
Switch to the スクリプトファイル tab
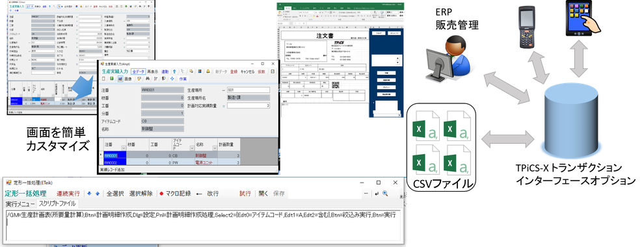[x=57, y=203]
